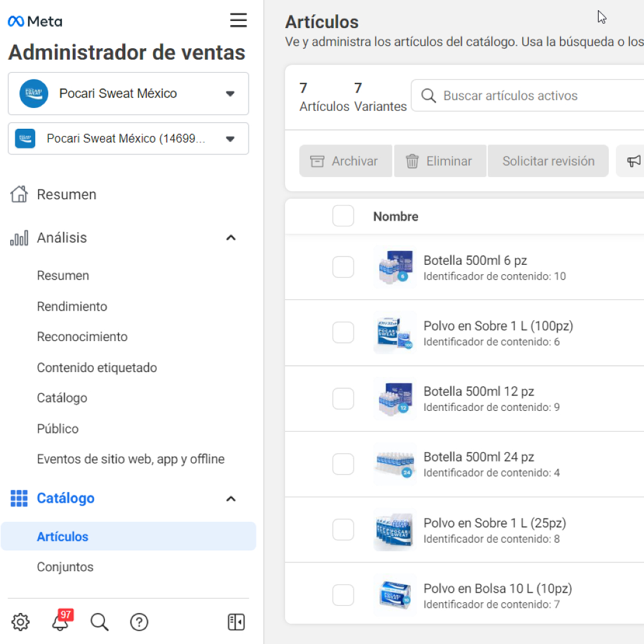Screen dimensions: 644x644
Task: Click the Meta logo
Action: click(35, 21)
